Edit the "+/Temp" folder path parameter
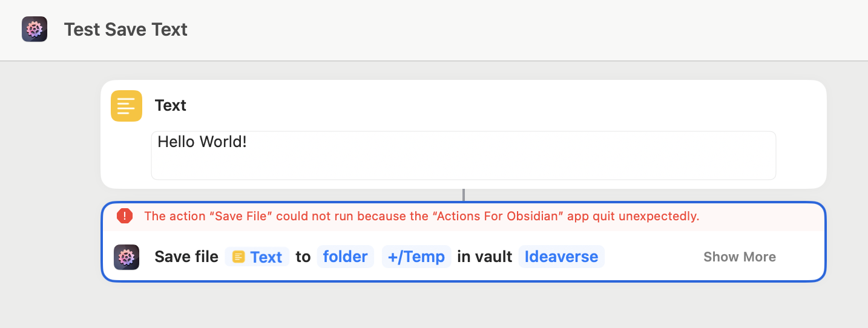 pos(416,257)
